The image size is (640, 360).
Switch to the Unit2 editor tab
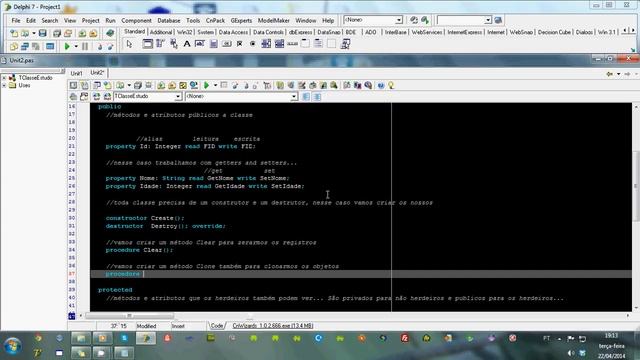click(x=97, y=73)
